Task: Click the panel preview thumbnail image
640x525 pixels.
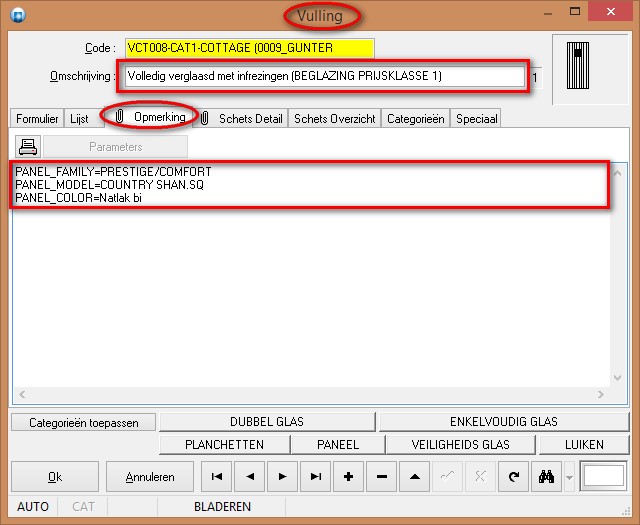Action: coord(578,66)
